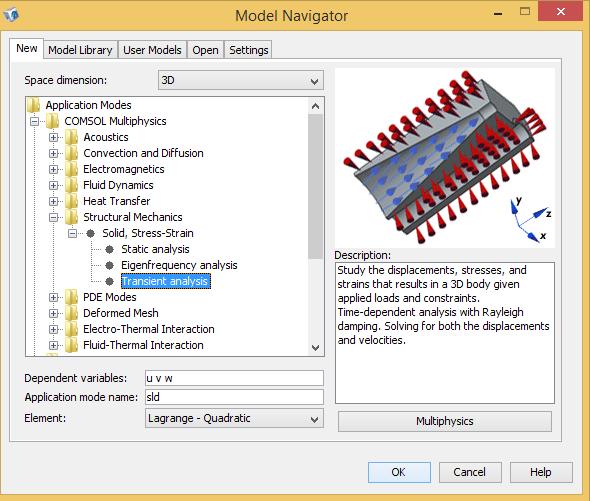Switch to the Model Library tab
This screenshot has height=501, width=590.
point(80,50)
